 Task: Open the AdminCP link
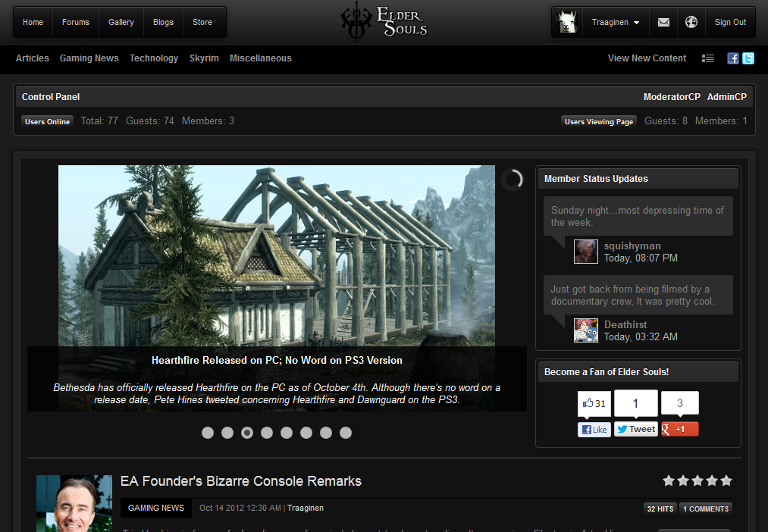click(x=726, y=97)
